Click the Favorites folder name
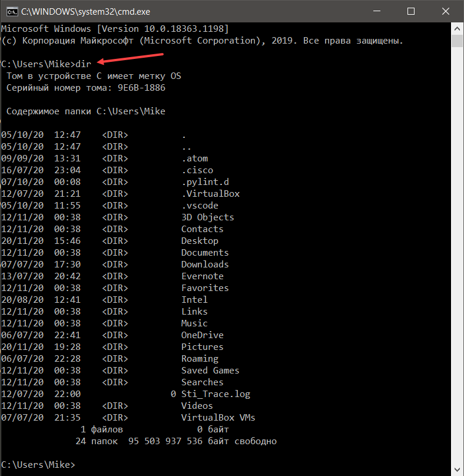The height and width of the screenshot is (476, 464). [x=205, y=288]
